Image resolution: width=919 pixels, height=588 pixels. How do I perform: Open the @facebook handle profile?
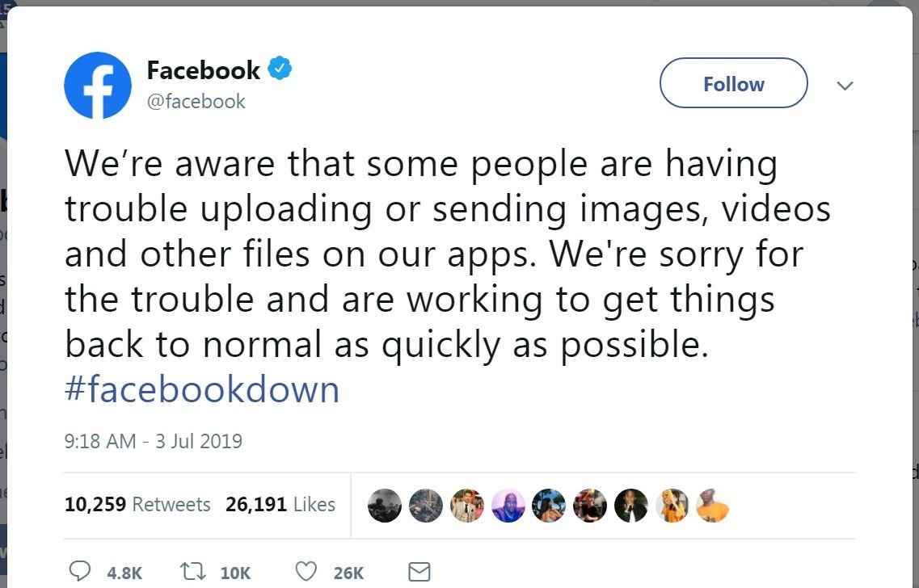click(x=196, y=101)
